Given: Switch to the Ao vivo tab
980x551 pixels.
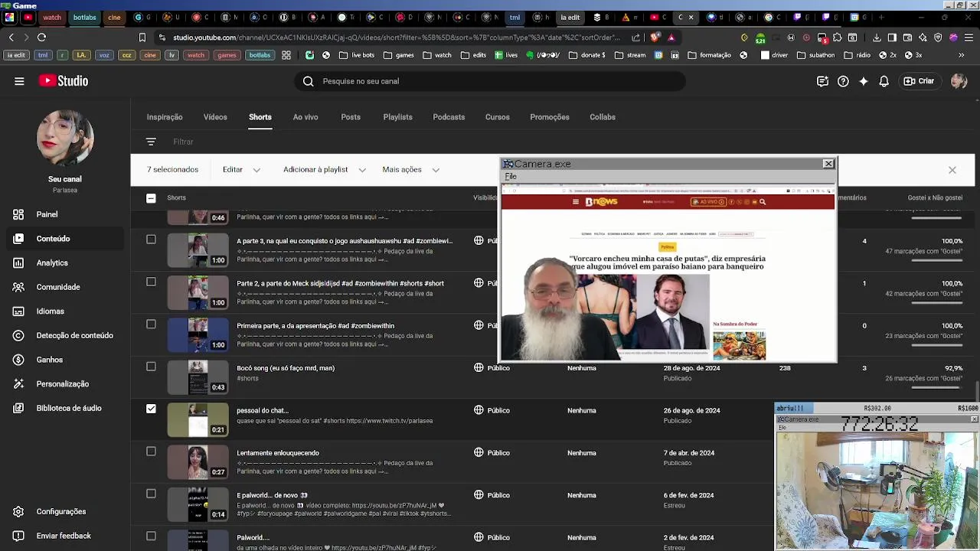Looking at the screenshot, I should [x=305, y=117].
